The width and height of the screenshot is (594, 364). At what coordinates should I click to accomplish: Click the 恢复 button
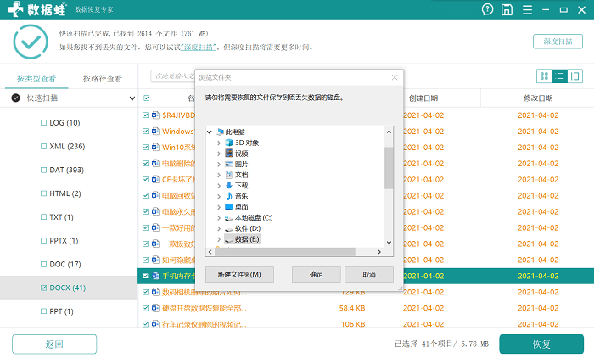(541, 344)
